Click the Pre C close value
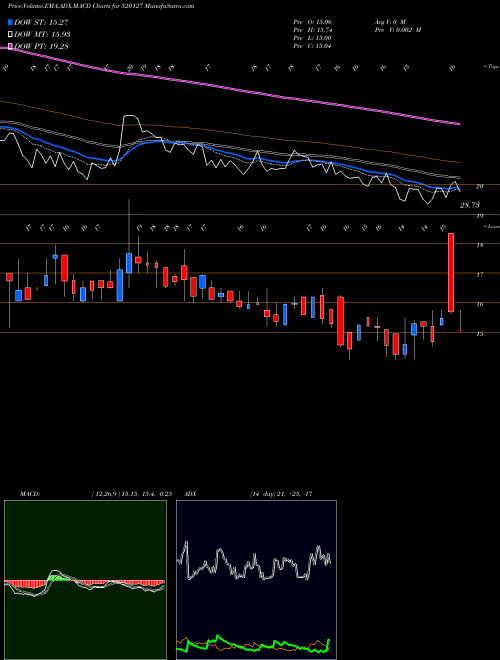Image resolution: width=500 pixels, height=660 pixels. pos(314,46)
